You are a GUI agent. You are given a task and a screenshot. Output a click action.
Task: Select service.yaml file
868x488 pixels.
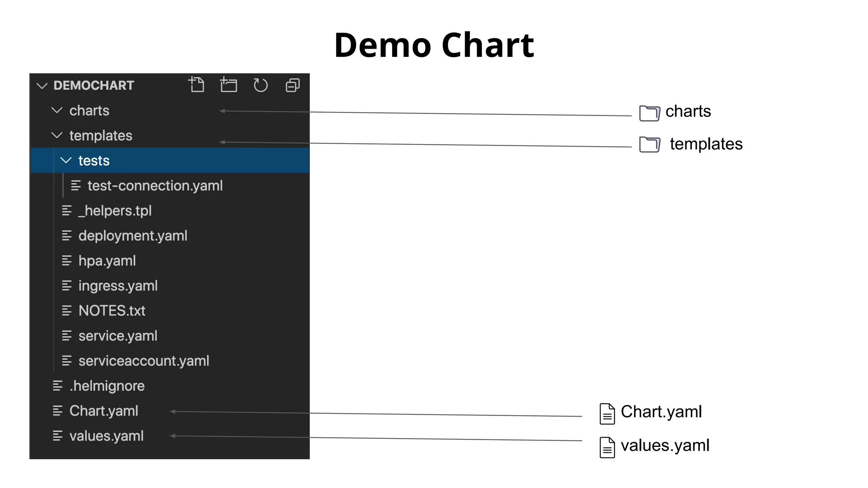[118, 335]
